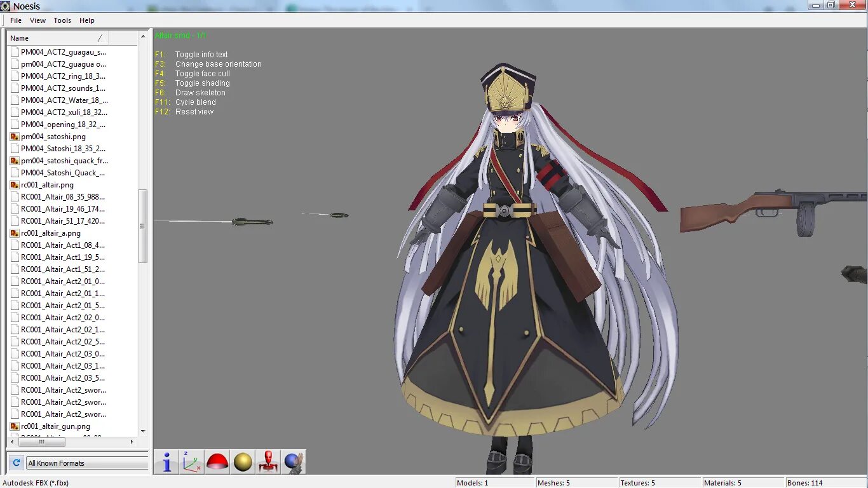Click the Textures: 5 status bar entry
This screenshot has width=868, height=488.
pyautogui.click(x=638, y=483)
